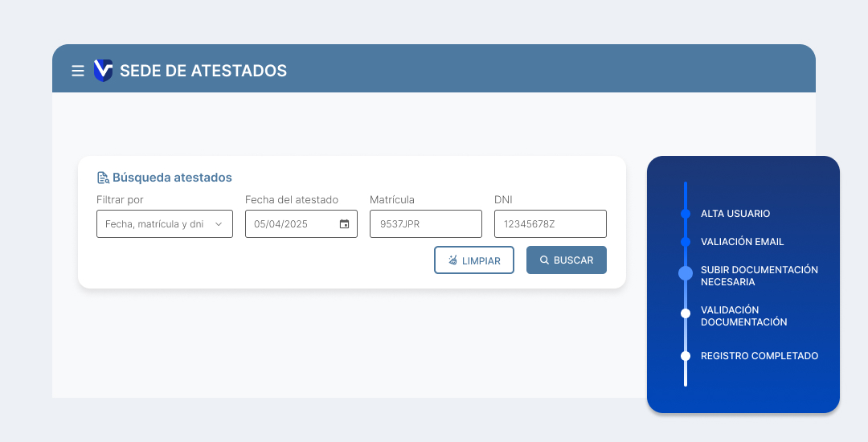Select the SUBIR DOCUMENTACIÓN NECESARIA step marker
Image resolution: width=868 pixels, height=442 pixels.
point(686,273)
